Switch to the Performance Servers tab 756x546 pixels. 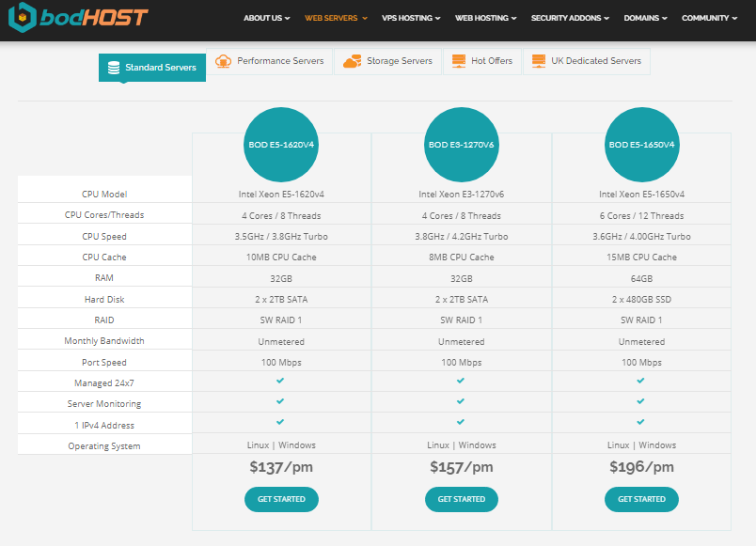[270, 61]
